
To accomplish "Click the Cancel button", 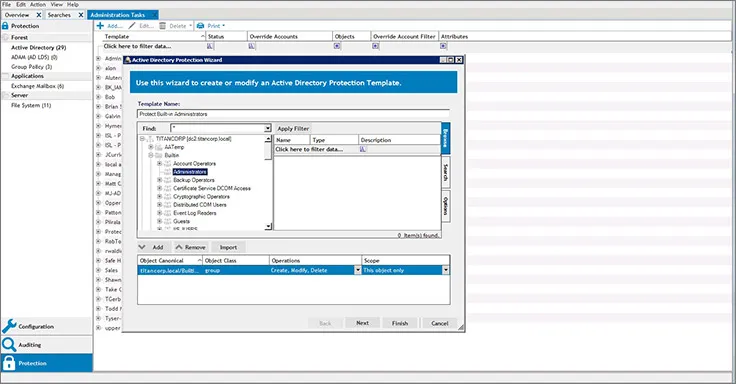I will (440, 323).
